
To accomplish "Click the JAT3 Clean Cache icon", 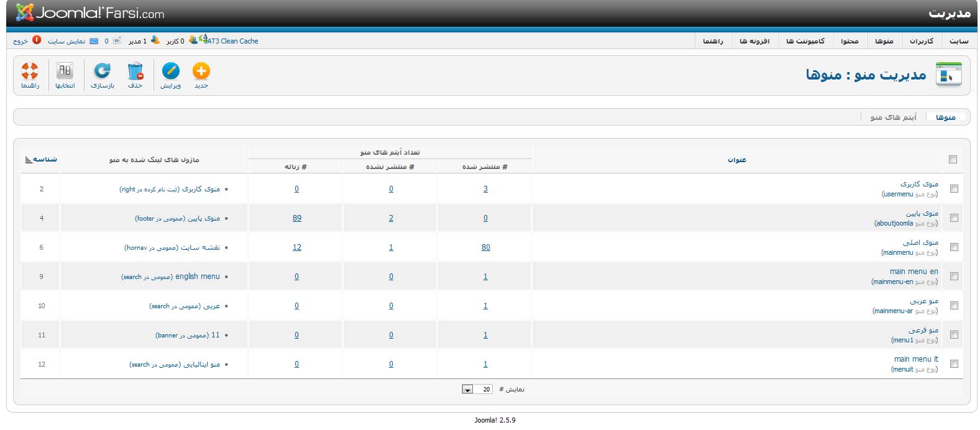I will point(203,40).
